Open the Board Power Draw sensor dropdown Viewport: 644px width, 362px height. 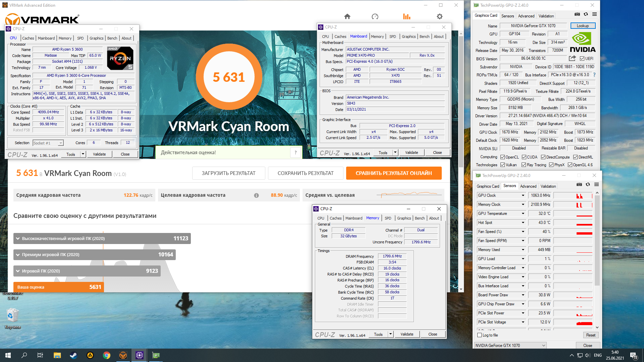click(523, 295)
